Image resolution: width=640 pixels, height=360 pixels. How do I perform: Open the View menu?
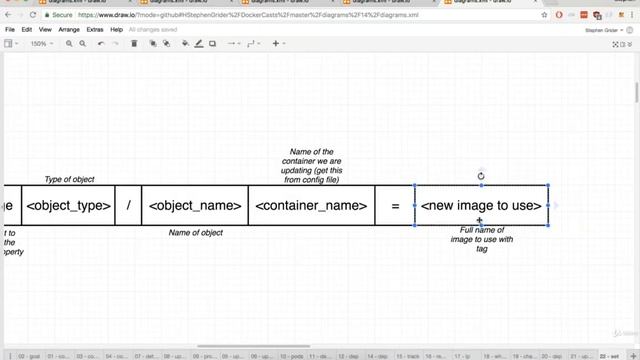tap(45, 29)
